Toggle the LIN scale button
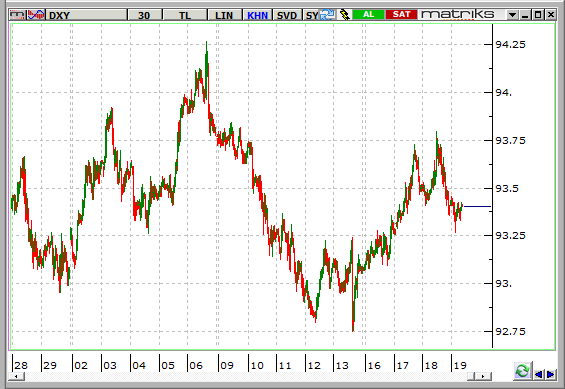This screenshot has height=389, width=565. 224,15
